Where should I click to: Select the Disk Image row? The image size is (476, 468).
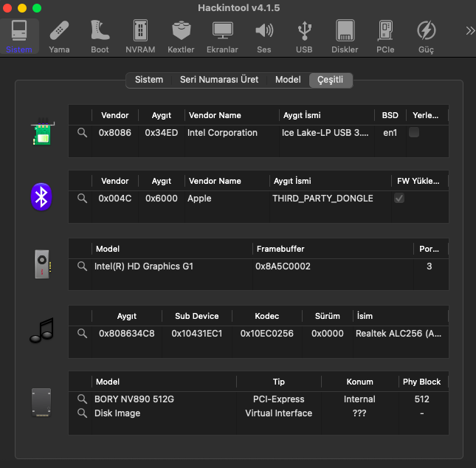click(258, 413)
